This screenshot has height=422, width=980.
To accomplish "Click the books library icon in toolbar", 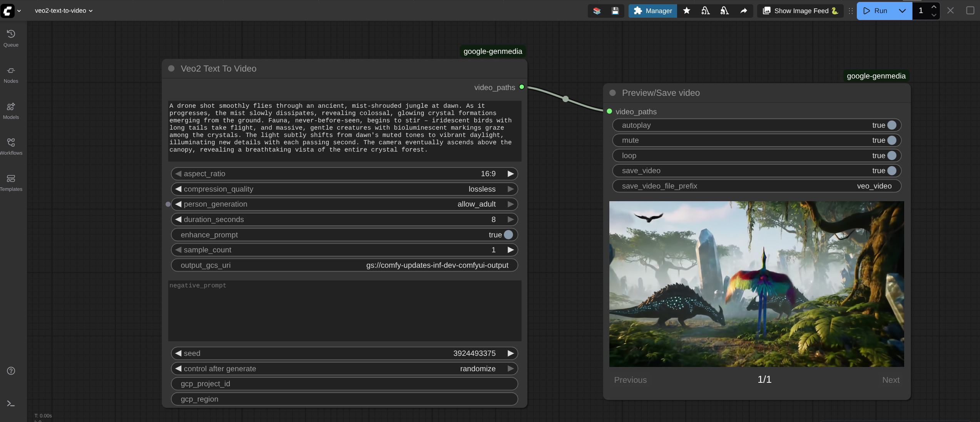I will click(597, 11).
